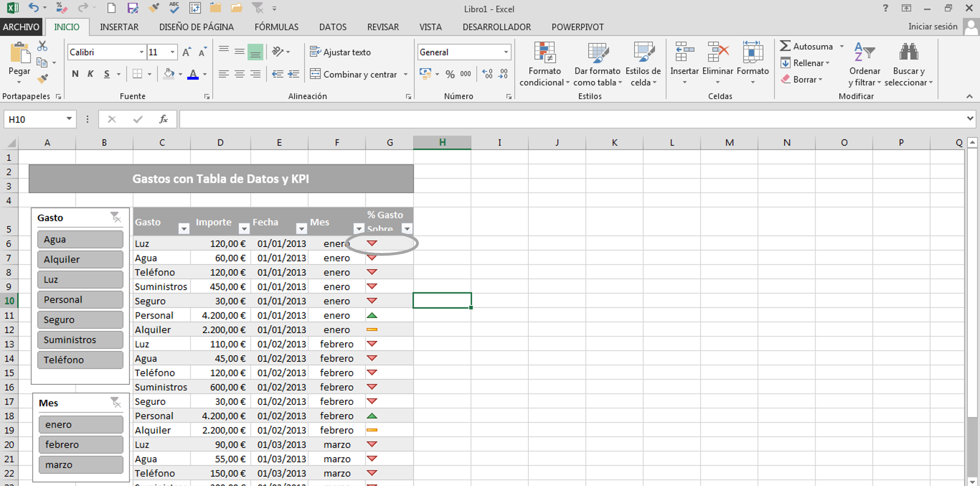This screenshot has height=486, width=980.
Task: Click the Format Painter brush icon
Action: (x=42, y=78)
